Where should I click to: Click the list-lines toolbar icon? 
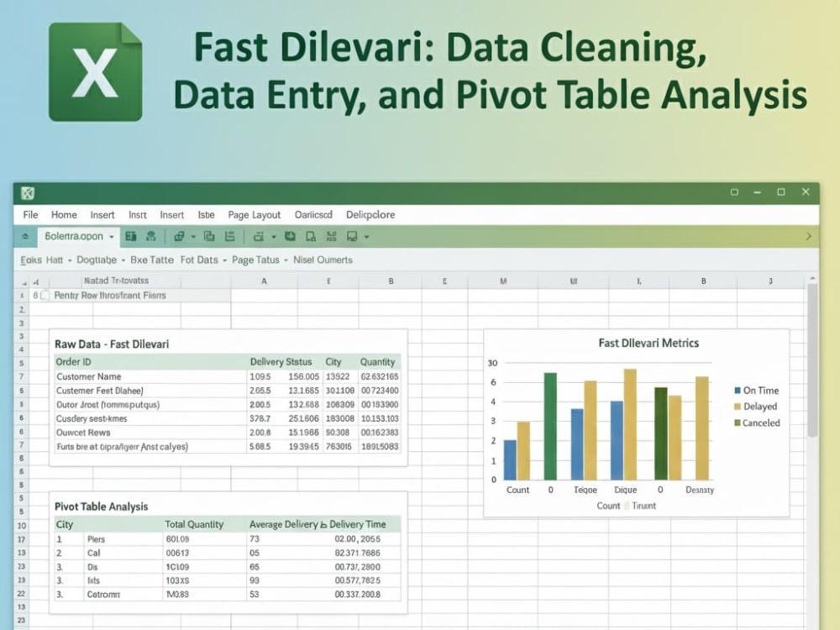click(230, 236)
